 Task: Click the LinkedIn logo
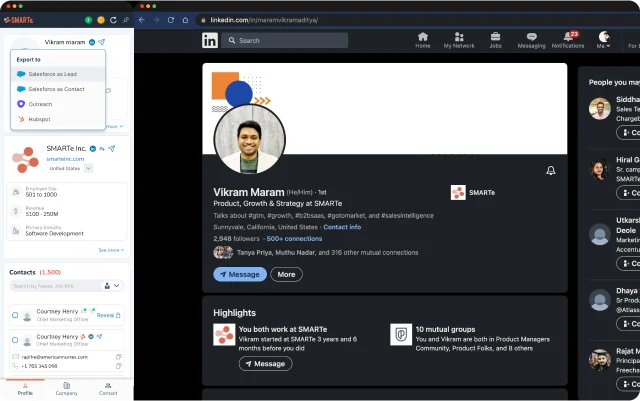[x=210, y=40]
